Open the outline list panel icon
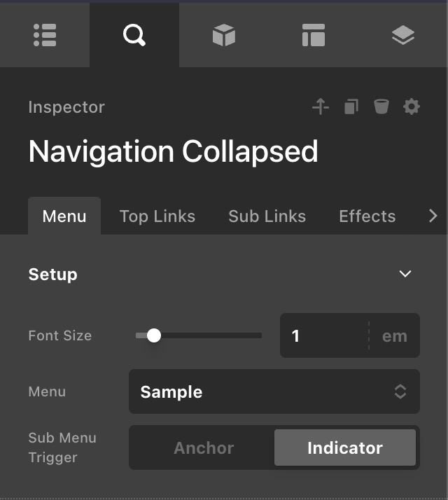The image size is (448, 500). tap(45, 36)
